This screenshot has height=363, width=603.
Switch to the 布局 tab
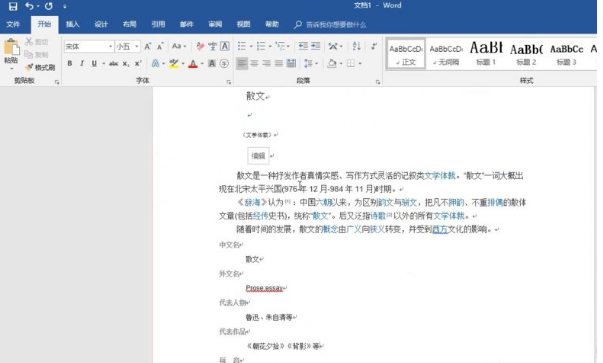tap(130, 24)
